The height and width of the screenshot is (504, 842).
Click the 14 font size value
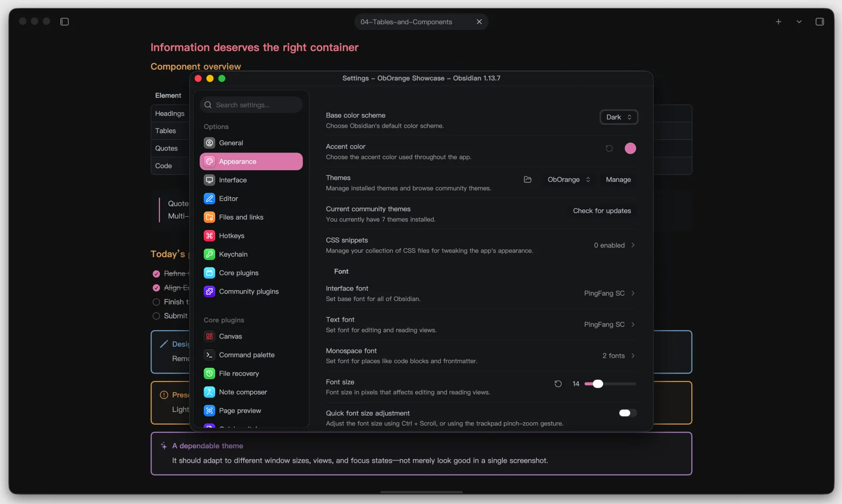point(576,384)
